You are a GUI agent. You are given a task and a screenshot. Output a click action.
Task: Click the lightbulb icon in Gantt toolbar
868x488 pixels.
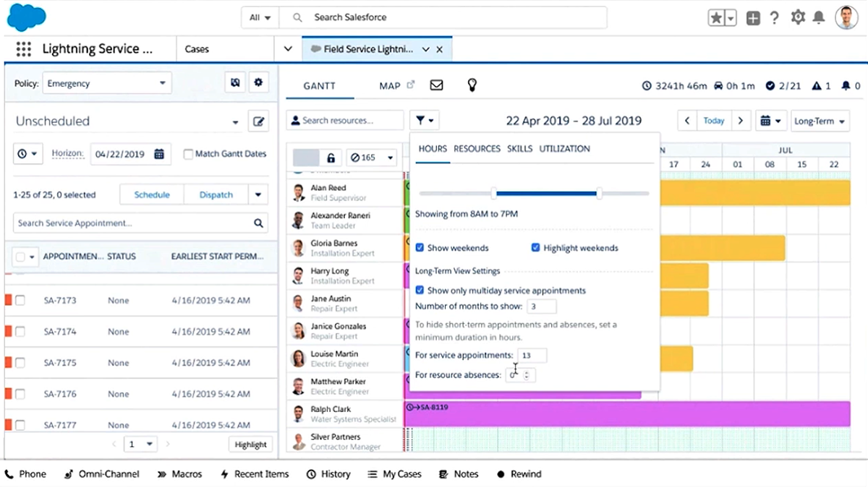(x=472, y=85)
